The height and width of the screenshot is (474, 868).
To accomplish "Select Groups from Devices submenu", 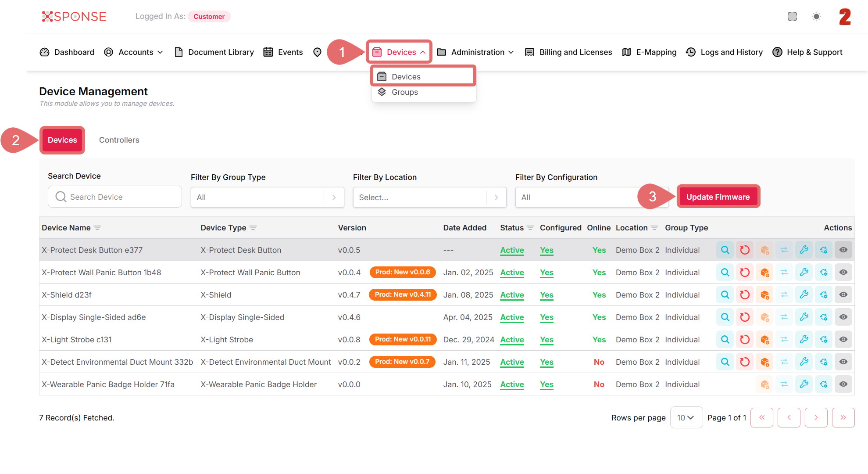I will (x=404, y=92).
